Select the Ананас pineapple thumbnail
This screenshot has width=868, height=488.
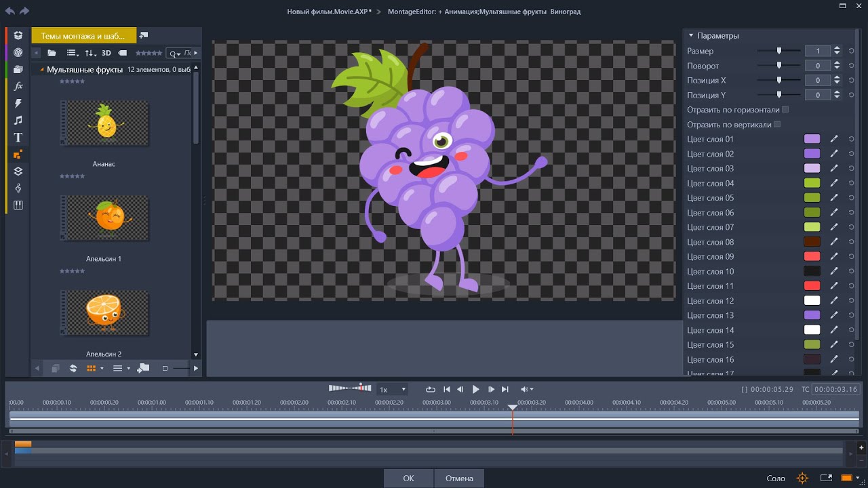[104, 123]
